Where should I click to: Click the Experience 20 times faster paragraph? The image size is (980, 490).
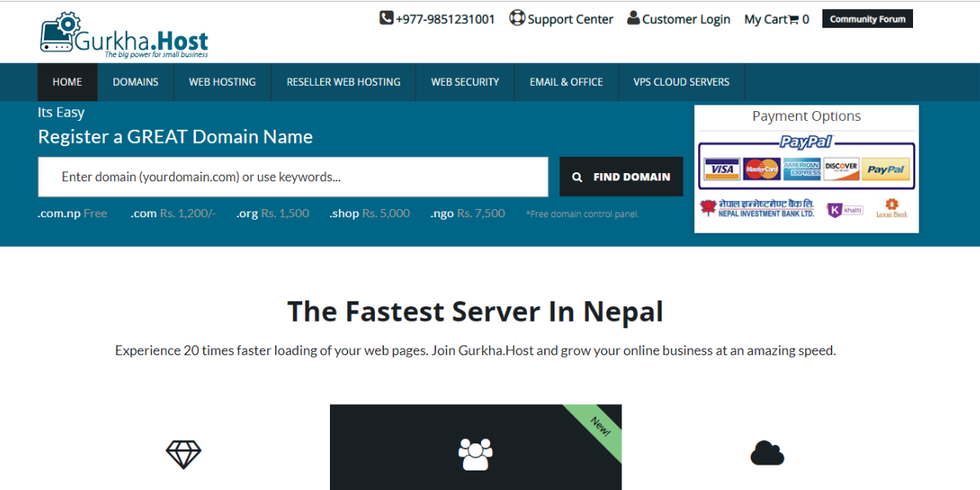[x=475, y=350]
